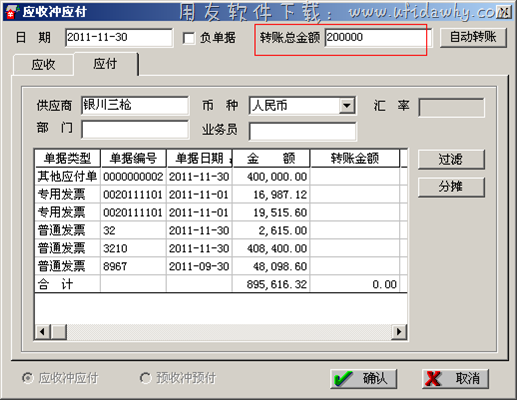Click the 自动转账 button
The width and height of the screenshot is (517, 400).
click(x=473, y=37)
